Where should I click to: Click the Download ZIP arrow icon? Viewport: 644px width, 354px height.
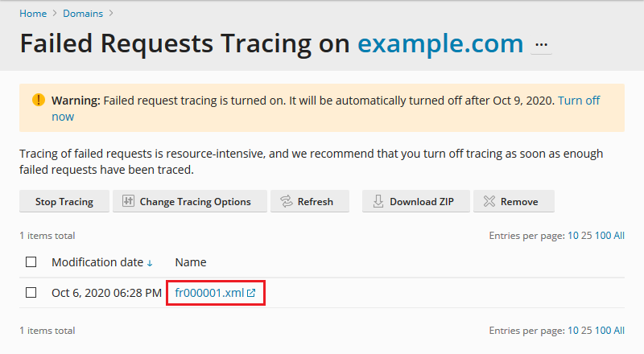(x=378, y=201)
